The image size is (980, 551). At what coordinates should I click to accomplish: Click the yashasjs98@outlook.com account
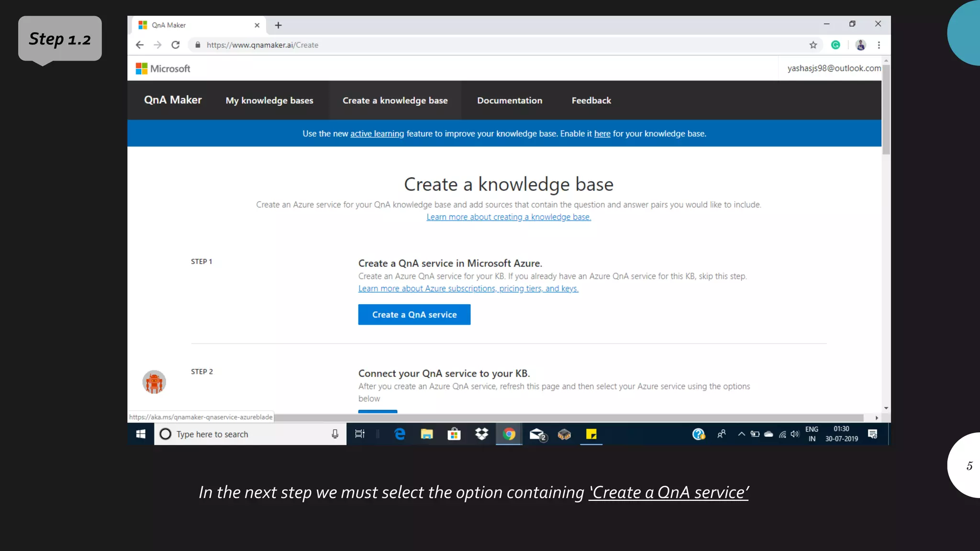(x=834, y=68)
